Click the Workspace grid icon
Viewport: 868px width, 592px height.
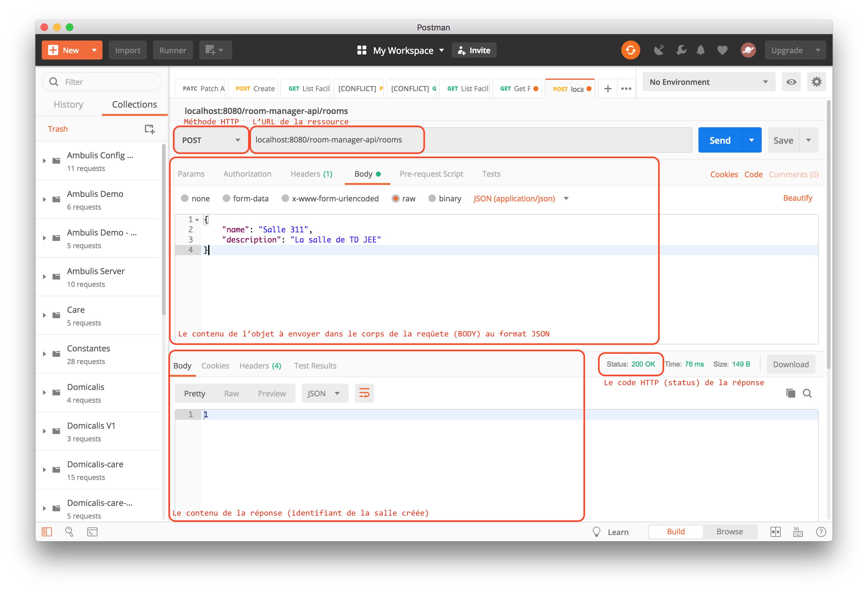(x=362, y=50)
